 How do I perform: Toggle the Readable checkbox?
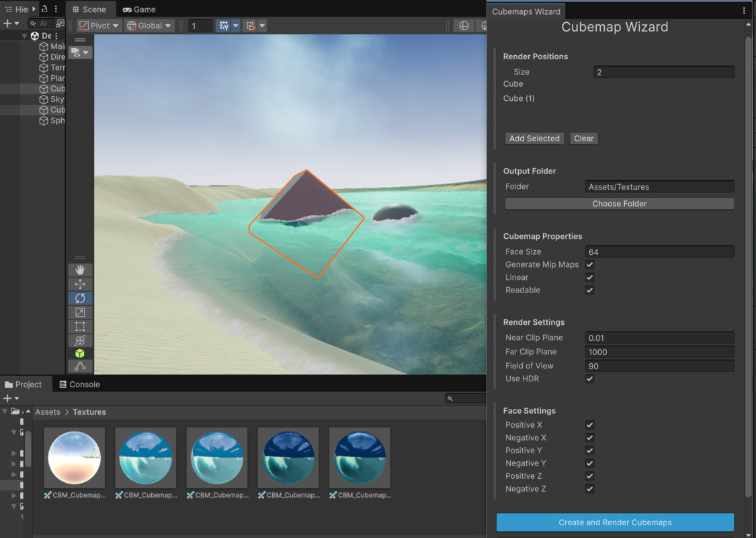(x=589, y=290)
